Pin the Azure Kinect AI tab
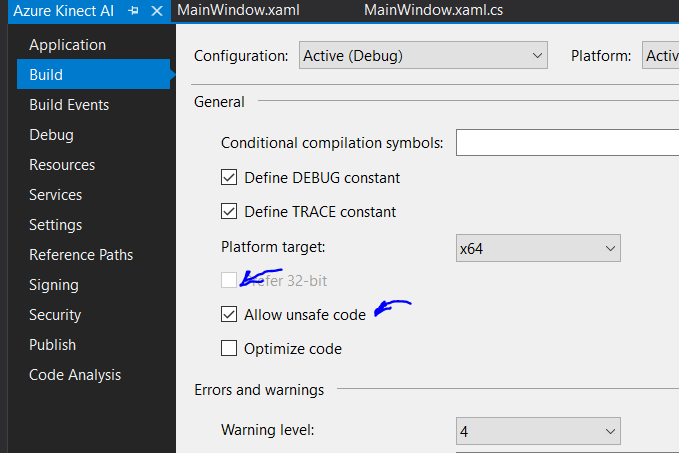This screenshot has height=453, width=679. point(134,11)
